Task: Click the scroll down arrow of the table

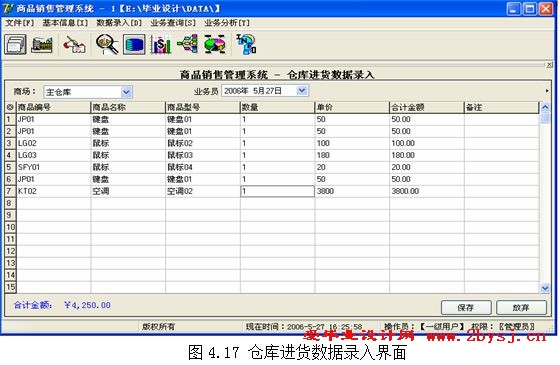Action: coord(545,288)
